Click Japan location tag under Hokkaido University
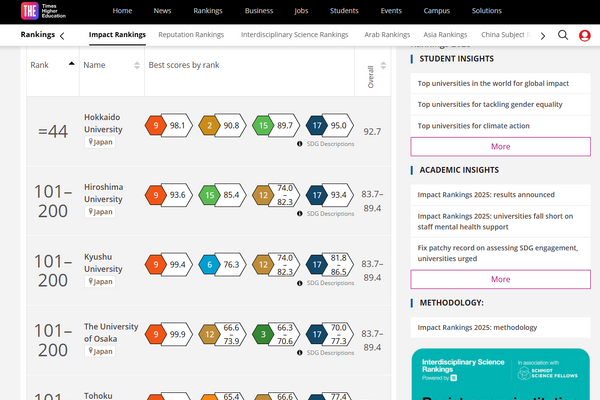This screenshot has height=400, width=600. pyautogui.click(x=100, y=142)
